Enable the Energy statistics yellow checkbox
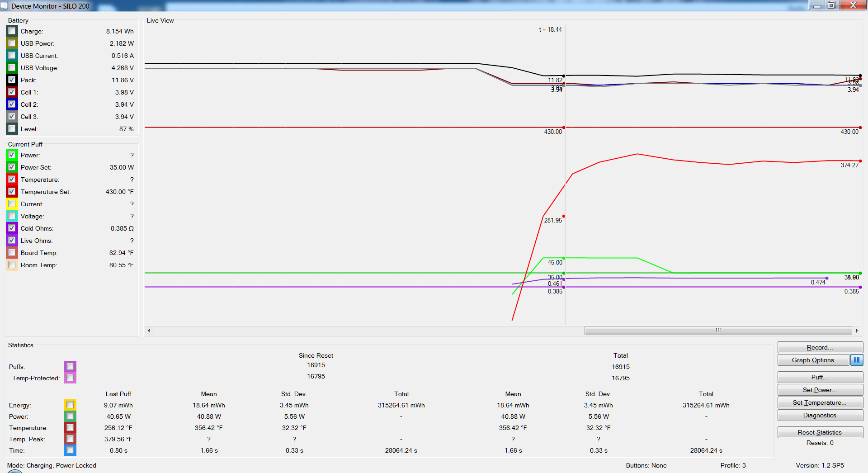This screenshot has width=868, height=473. tap(70, 405)
